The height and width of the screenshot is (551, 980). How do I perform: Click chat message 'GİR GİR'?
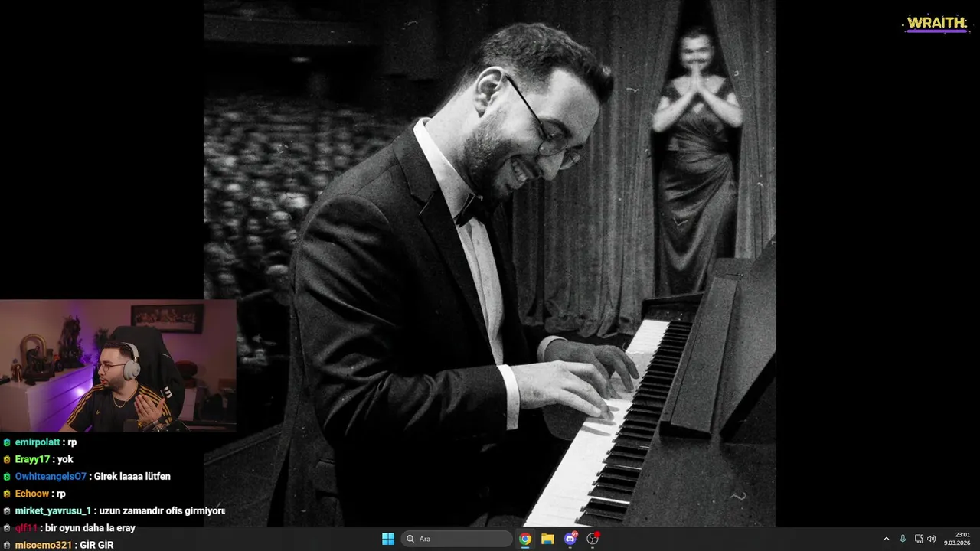[x=96, y=545]
